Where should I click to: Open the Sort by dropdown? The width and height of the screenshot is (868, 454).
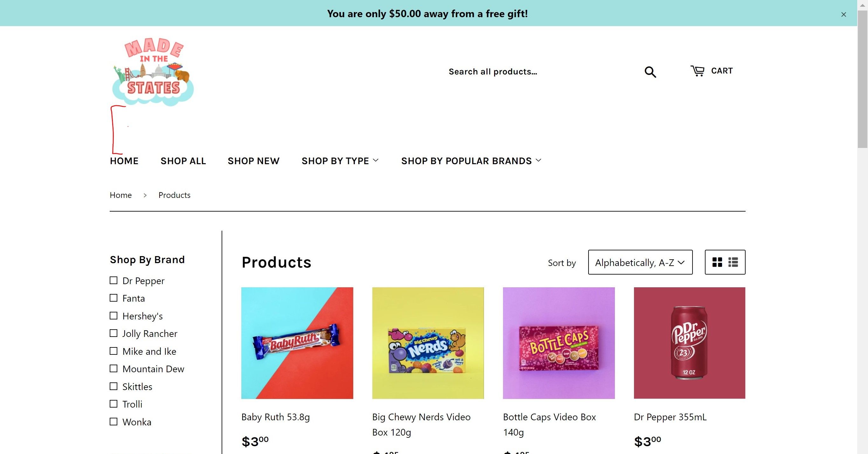click(x=640, y=262)
